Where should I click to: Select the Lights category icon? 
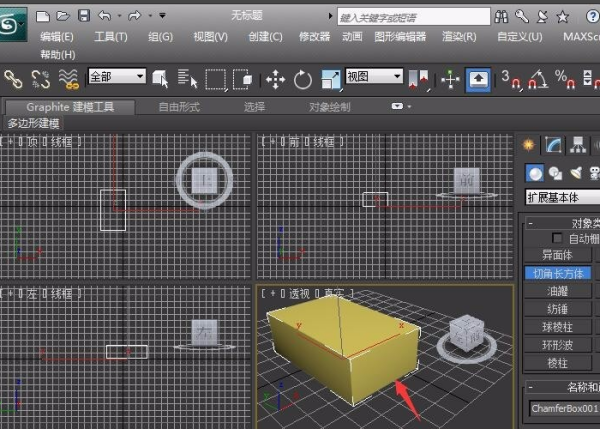point(576,173)
